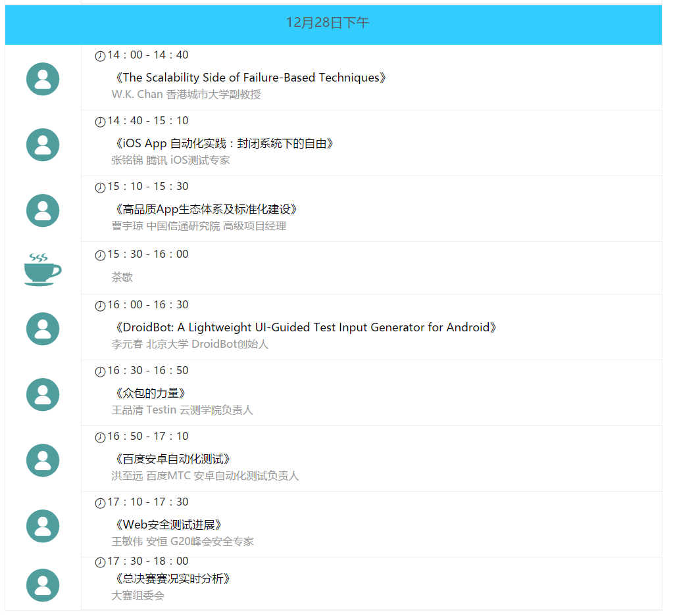675x616 pixels.
Task: Click the avatar icon beside 张铭锦's iOS App talk
Action: click(43, 145)
